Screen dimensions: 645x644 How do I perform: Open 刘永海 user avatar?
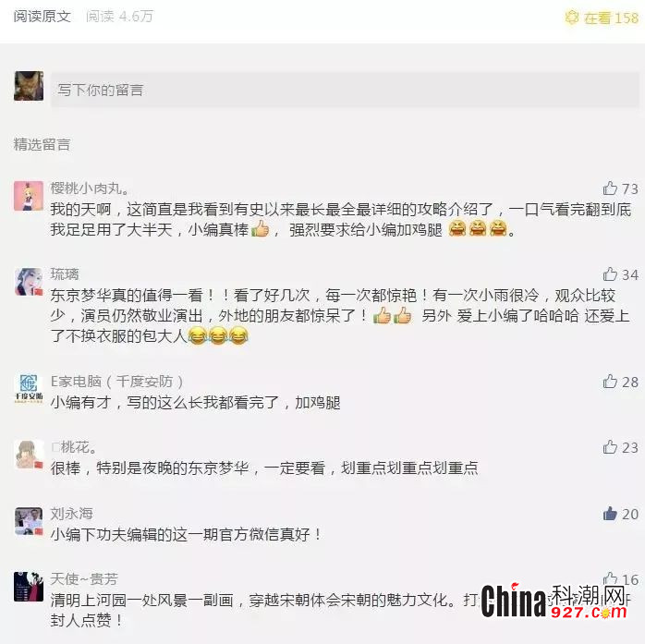click(x=29, y=521)
